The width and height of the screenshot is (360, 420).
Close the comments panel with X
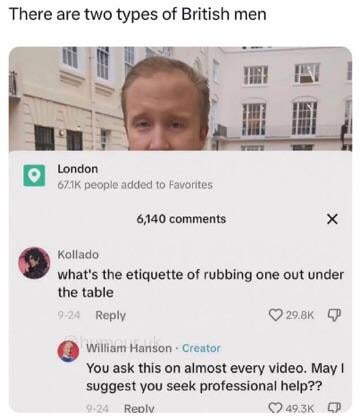click(x=332, y=219)
